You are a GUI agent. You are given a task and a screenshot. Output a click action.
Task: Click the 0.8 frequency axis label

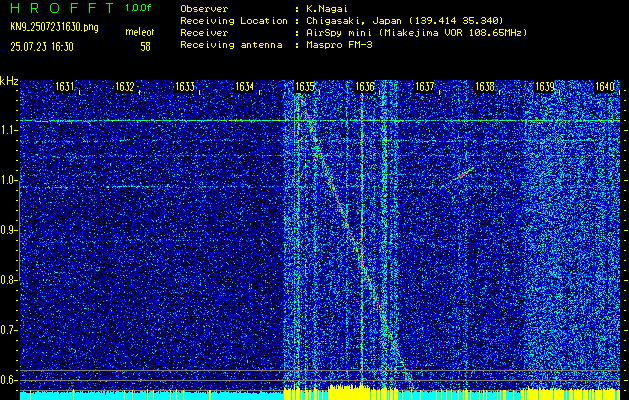coord(8,280)
